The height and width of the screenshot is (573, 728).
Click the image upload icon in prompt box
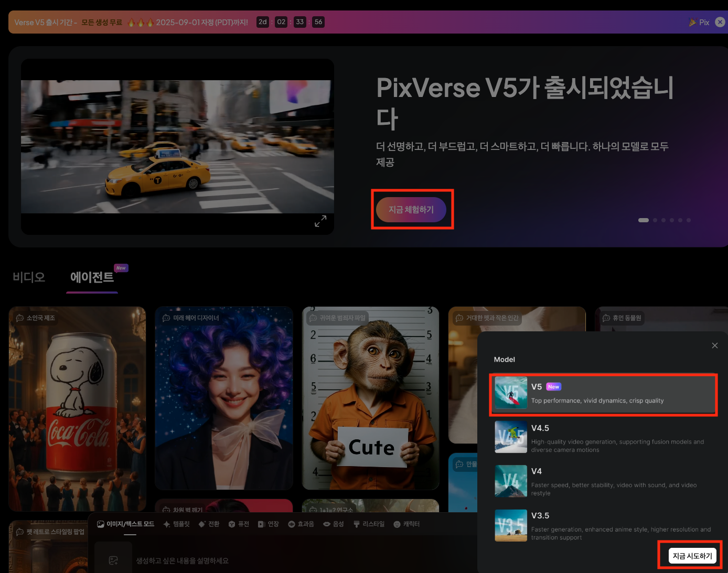point(113,560)
